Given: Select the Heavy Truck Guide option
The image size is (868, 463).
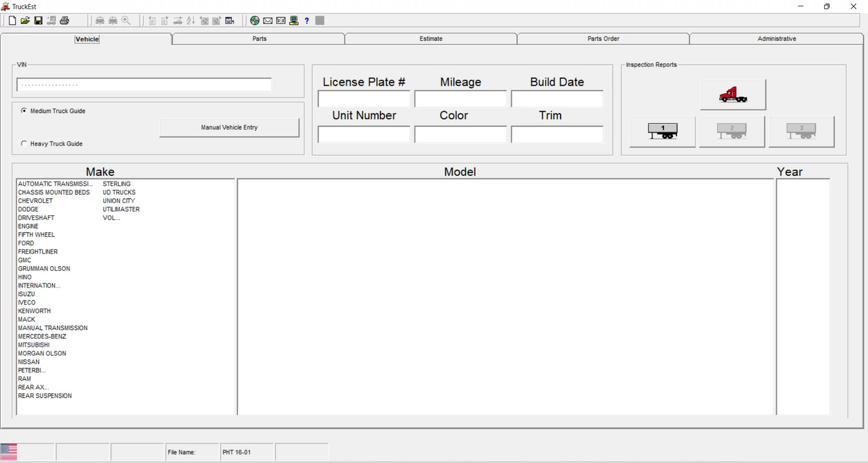Looking at the screenshot, I should pos(23,143).
